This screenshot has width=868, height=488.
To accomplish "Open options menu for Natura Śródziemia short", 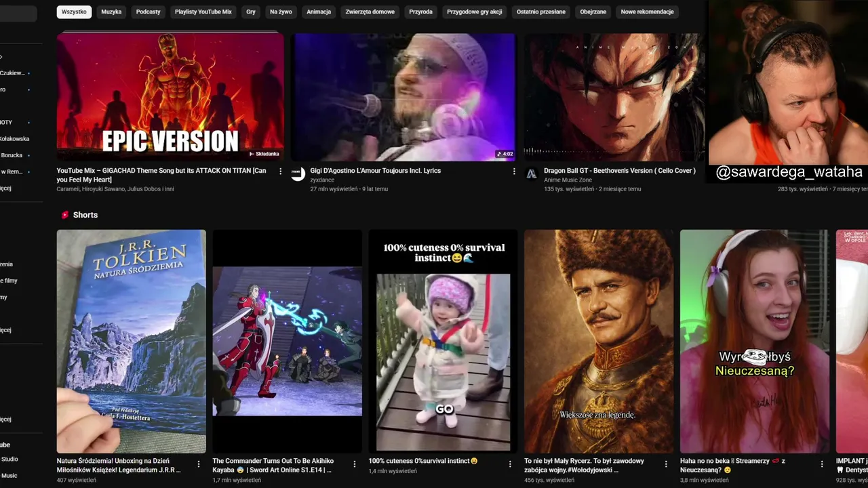I will click(x=199, y=464).
